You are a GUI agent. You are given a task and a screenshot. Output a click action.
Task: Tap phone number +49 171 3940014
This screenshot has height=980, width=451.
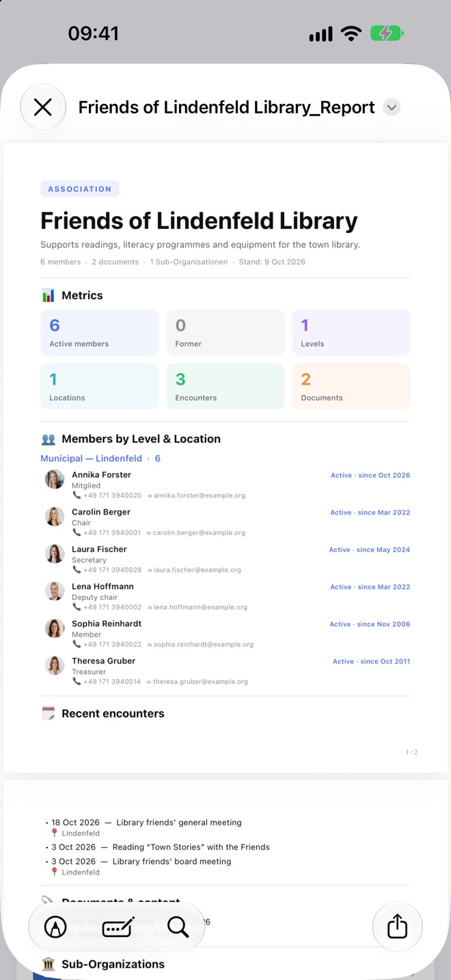(112, 681)
